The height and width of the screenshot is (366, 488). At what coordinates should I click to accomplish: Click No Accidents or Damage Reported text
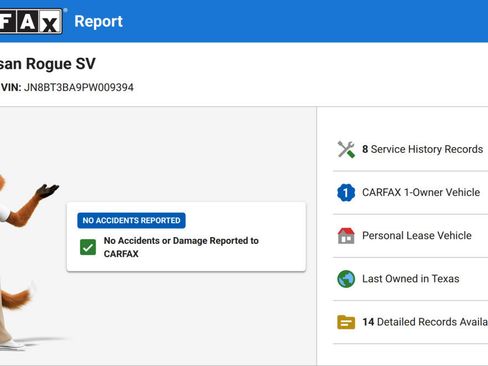pos(181,247)
